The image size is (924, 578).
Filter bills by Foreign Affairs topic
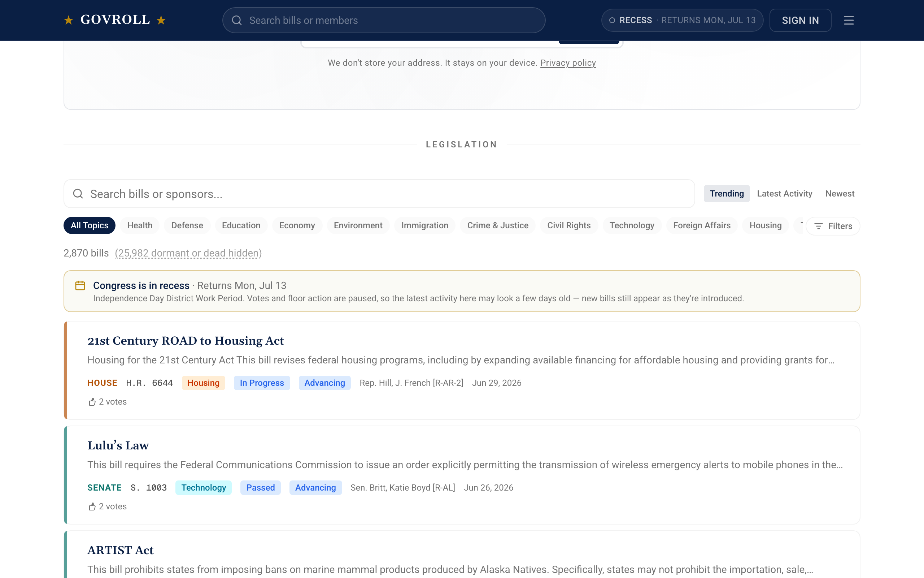(x=701, y=225)
